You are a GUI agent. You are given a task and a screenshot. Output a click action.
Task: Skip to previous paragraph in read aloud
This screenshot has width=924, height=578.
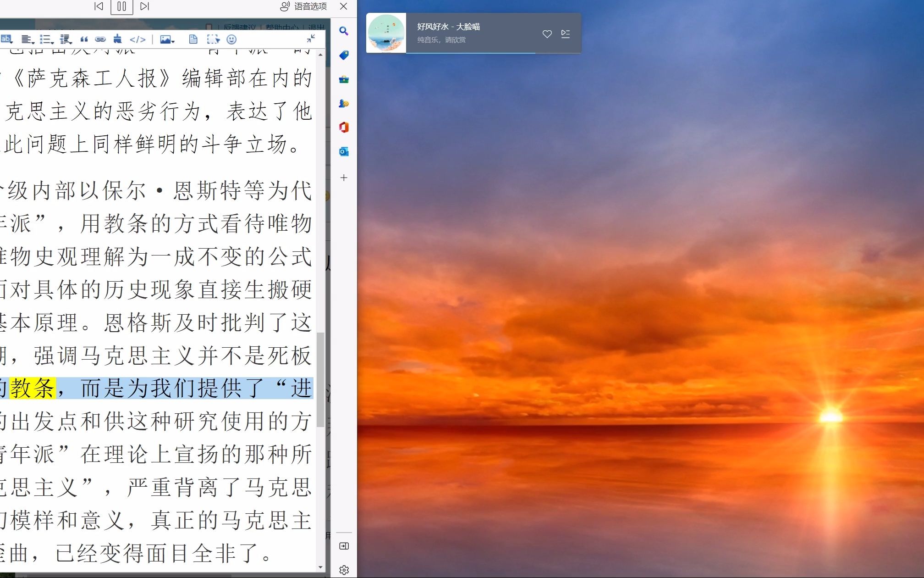[99, 6]
